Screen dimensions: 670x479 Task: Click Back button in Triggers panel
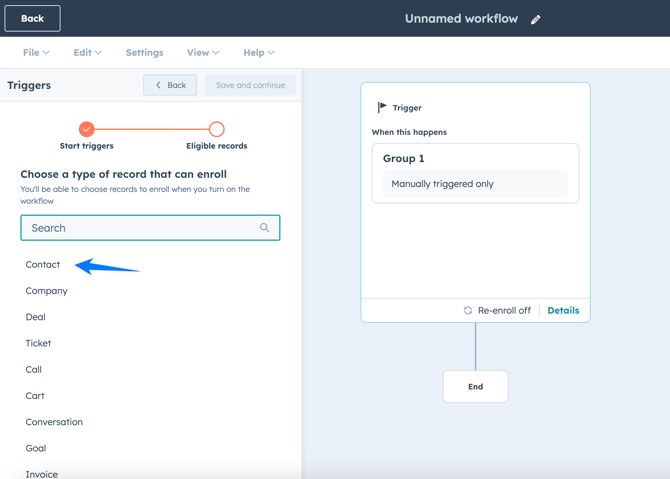(x=170, y=85)
